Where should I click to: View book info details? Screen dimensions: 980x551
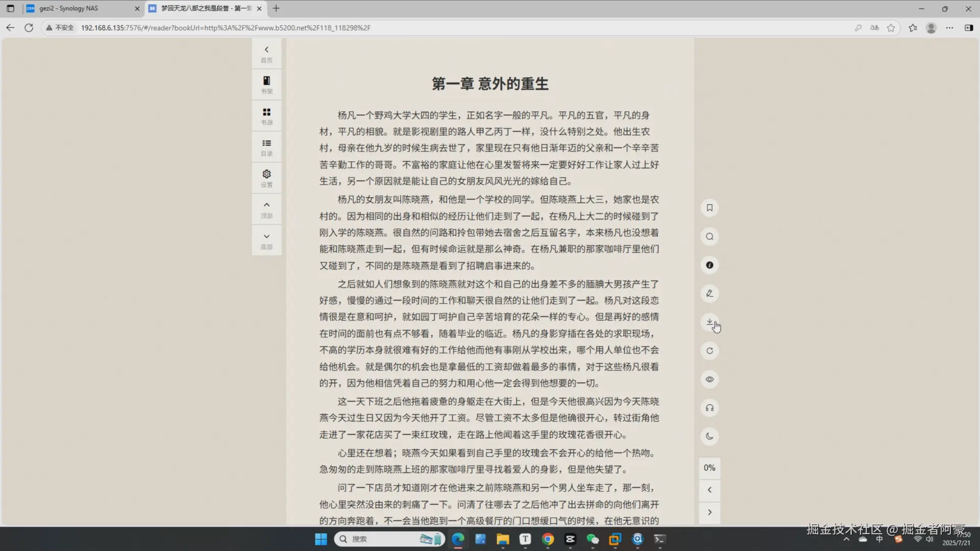[x=709, y=265]
